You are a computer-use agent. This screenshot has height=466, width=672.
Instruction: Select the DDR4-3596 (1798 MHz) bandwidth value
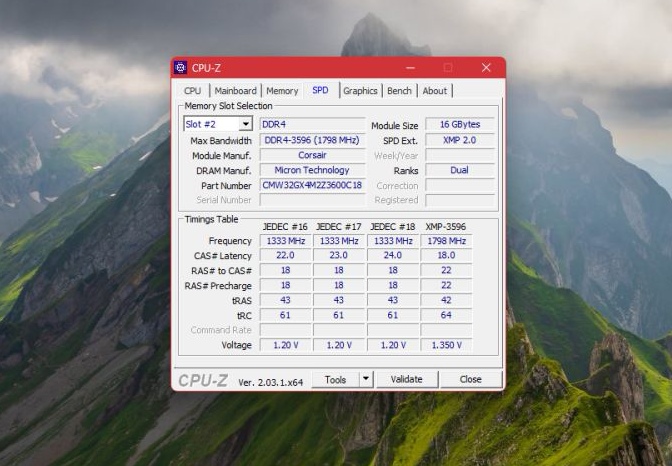312,140
